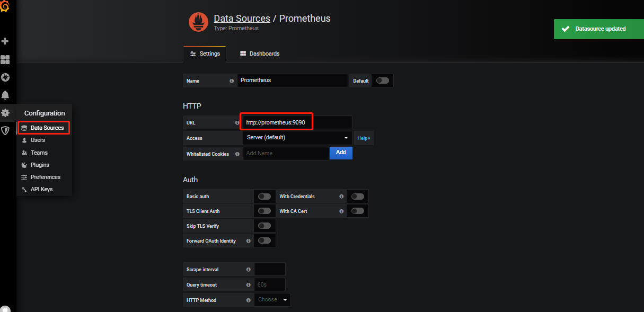Screen dimensions: 644x312
Task: Toggle the Default switch
Action: click(382, 81)
